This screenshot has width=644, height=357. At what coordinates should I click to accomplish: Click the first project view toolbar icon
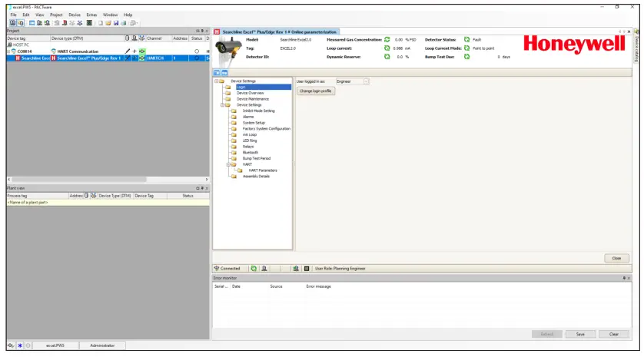click(13, 23)
